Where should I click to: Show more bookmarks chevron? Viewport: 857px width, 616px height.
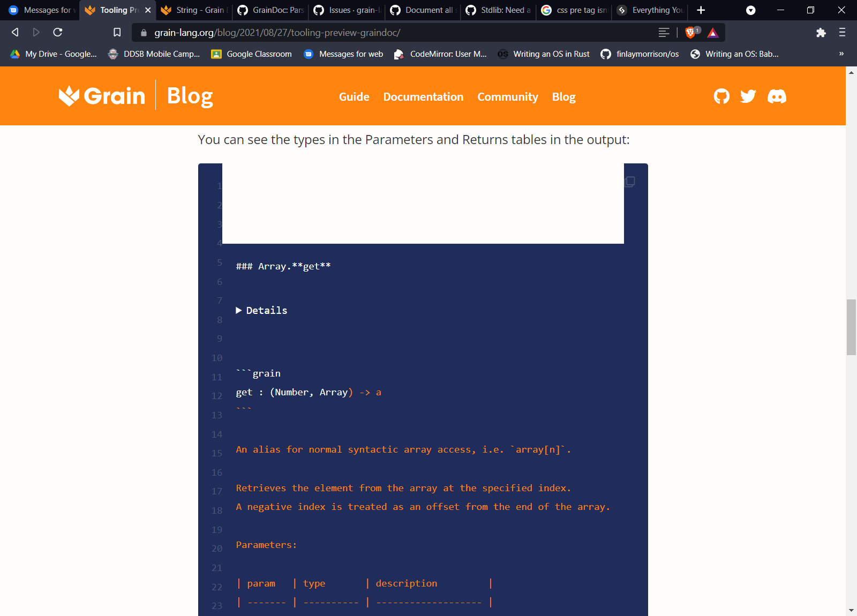(x=841, y=54)
